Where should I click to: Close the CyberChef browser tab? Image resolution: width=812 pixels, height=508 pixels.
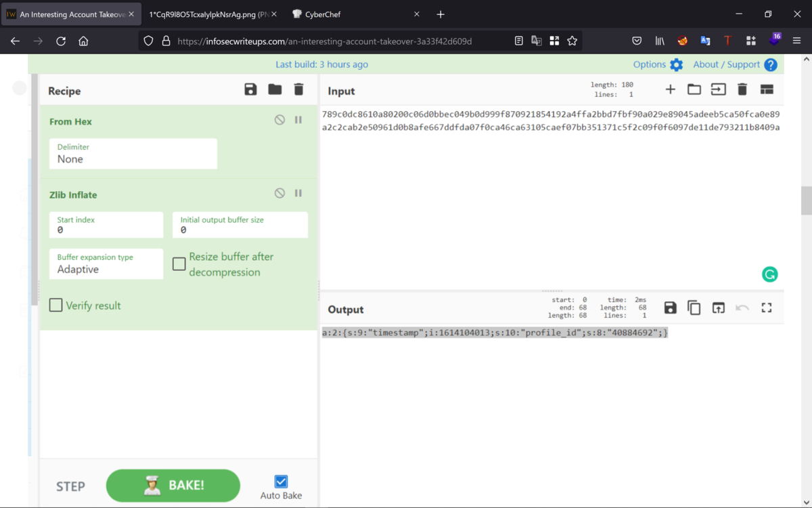click(416, 14)
